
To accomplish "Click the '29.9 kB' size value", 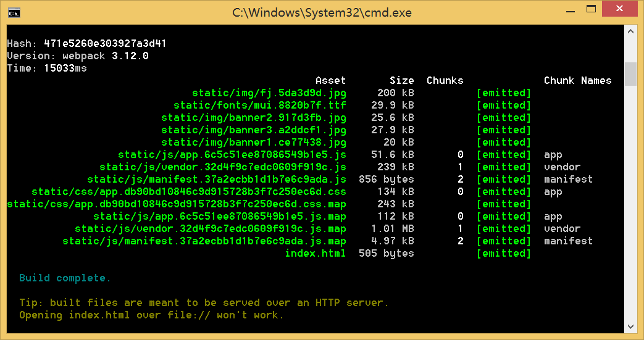I will click(x=392, y=105).
